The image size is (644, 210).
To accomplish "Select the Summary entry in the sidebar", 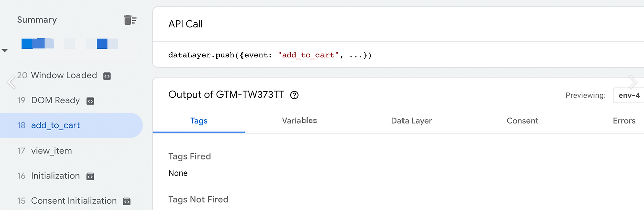I will tap(37, 20).
